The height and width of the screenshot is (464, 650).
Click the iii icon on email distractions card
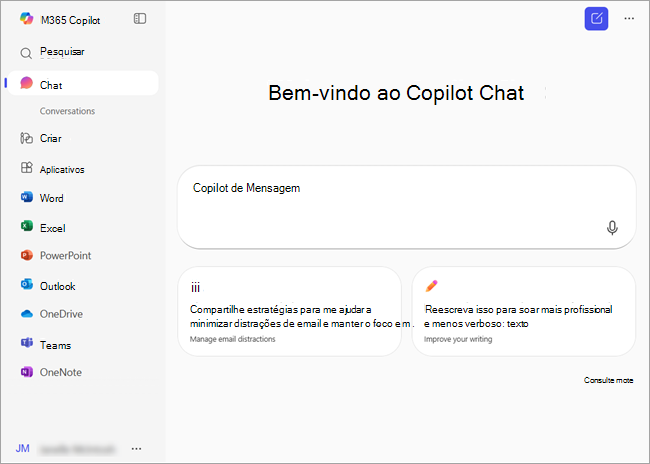[x=195, y=287]
